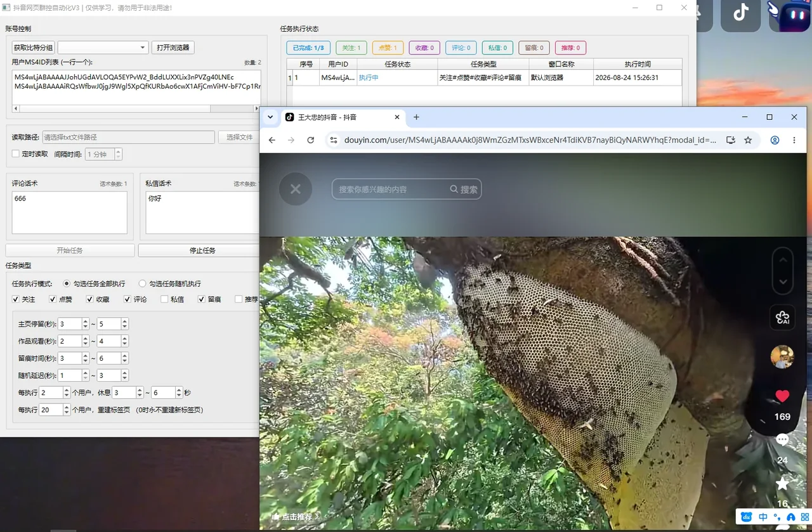Toggle the 关注 task checkbox
The image size is (812, 532).
click(16, 299)
